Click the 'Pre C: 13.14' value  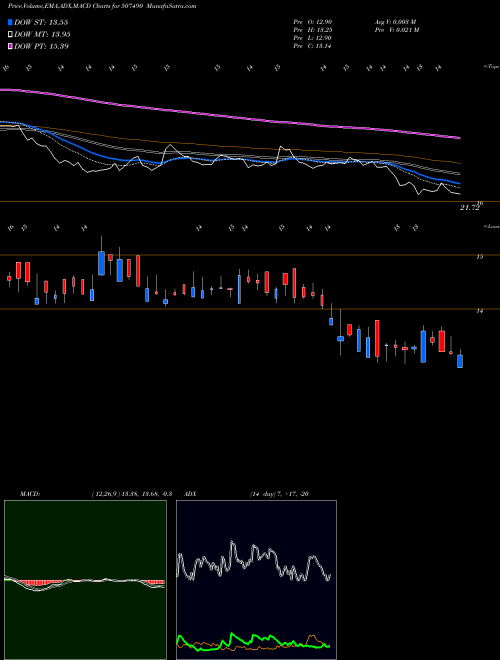point(313,46)
